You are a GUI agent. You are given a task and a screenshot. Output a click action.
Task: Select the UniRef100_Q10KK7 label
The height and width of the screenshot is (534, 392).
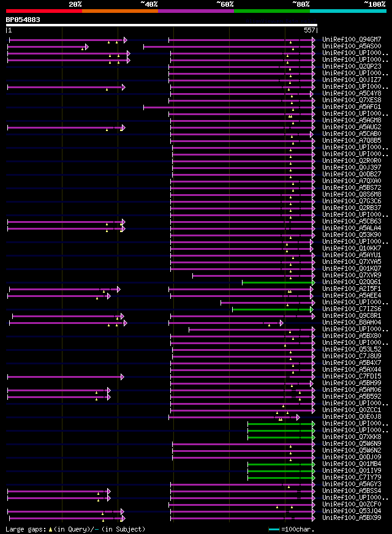352,248
